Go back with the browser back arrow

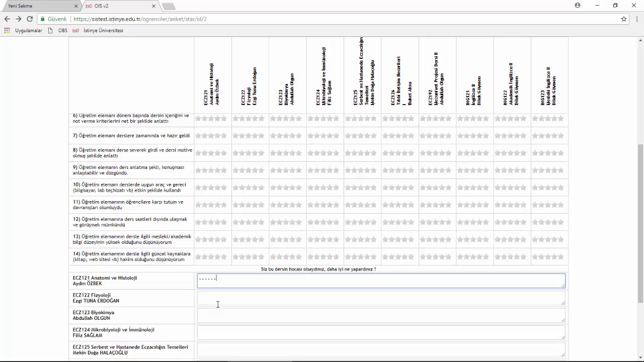coord(7,19)
